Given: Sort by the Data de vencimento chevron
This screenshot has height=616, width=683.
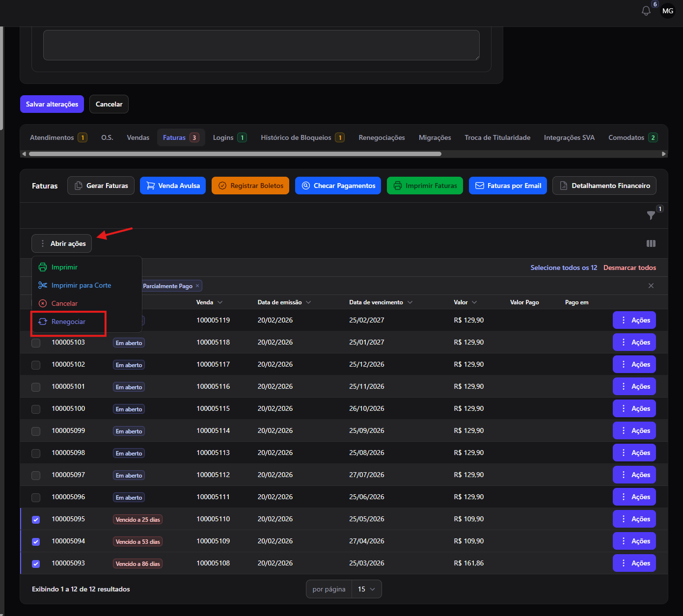Looking at the screenshot, I should coord(410,302).
